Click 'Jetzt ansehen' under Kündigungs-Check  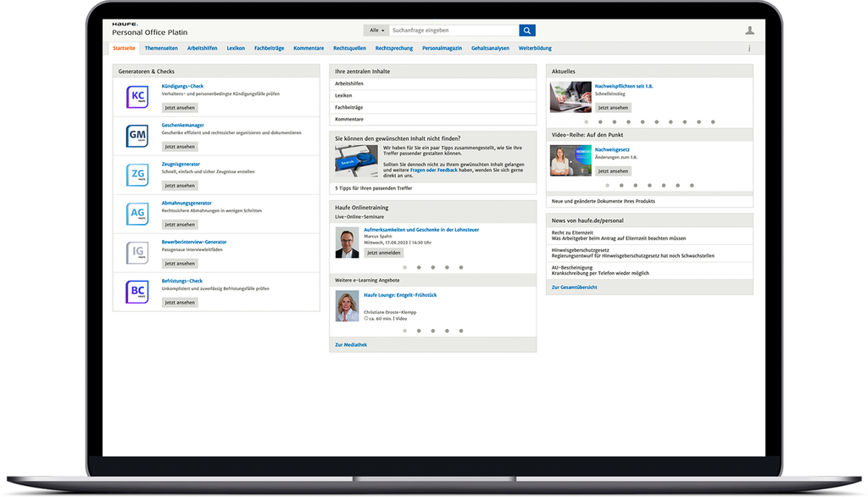pyautogui.click(x=180, y=108)
